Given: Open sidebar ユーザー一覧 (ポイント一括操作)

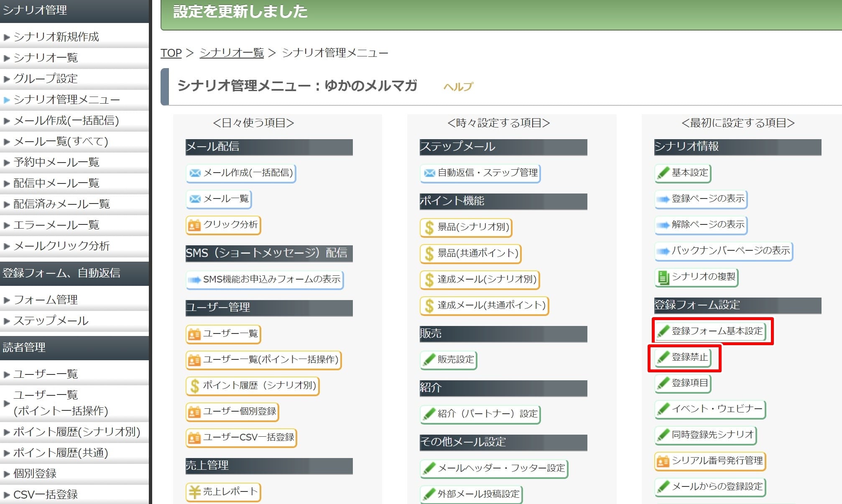Looking at the screenshot, I should click(74, 403).
